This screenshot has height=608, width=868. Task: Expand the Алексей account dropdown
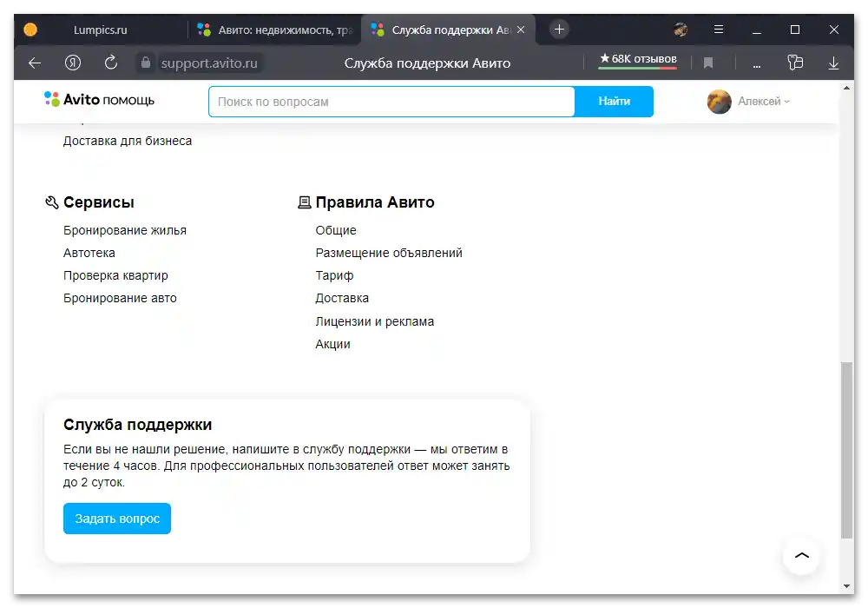(x=764, y=102)
